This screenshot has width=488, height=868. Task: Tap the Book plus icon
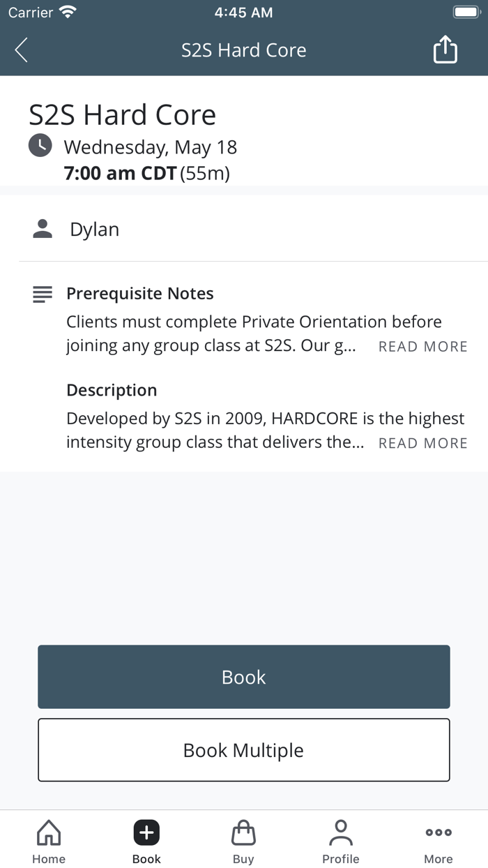tap(146, 832)
